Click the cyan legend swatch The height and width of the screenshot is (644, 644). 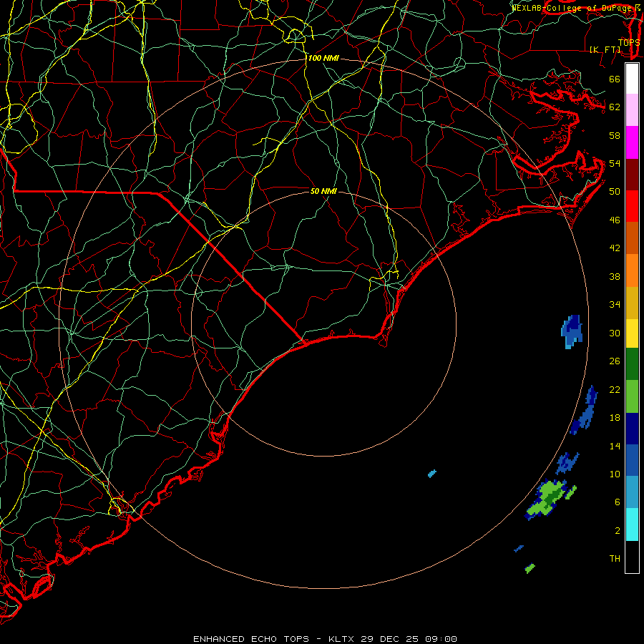(x=632, y=525)
